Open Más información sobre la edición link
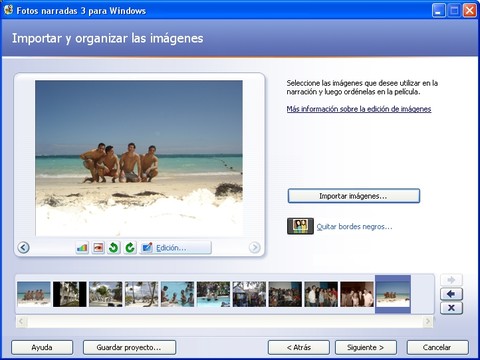The image size is (480, 360). click(x=359, y=109)
